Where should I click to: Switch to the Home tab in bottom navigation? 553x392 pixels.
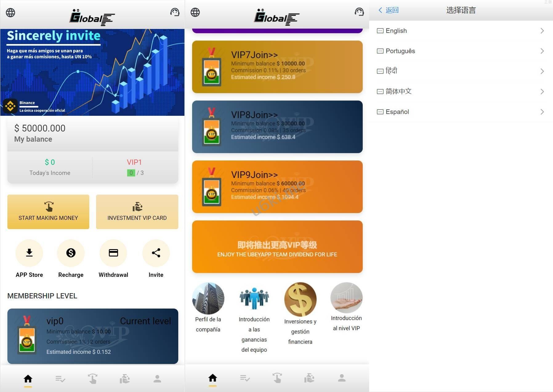(28, 378)
